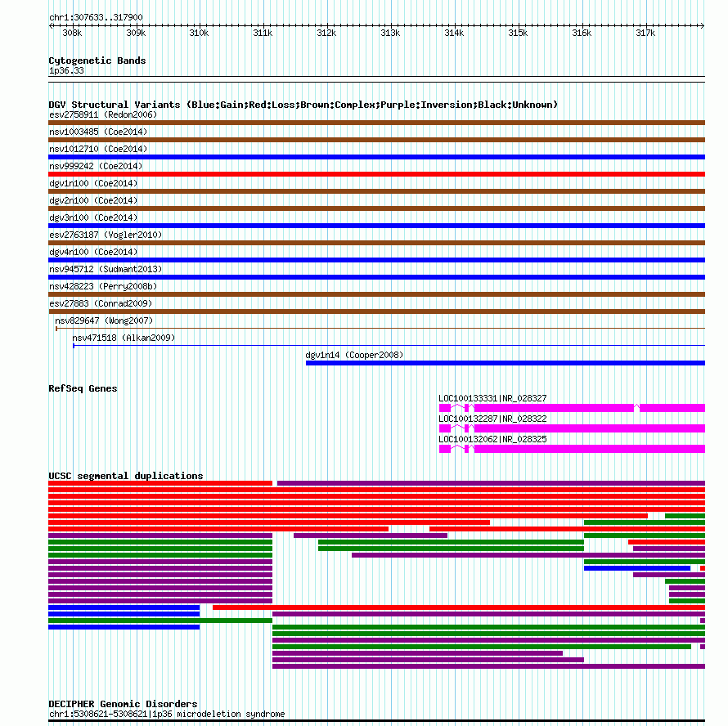Click the LOC100133331|NR_028327 gene label
The height and width of the screenshot is (726, 728).
pos(492,398)
